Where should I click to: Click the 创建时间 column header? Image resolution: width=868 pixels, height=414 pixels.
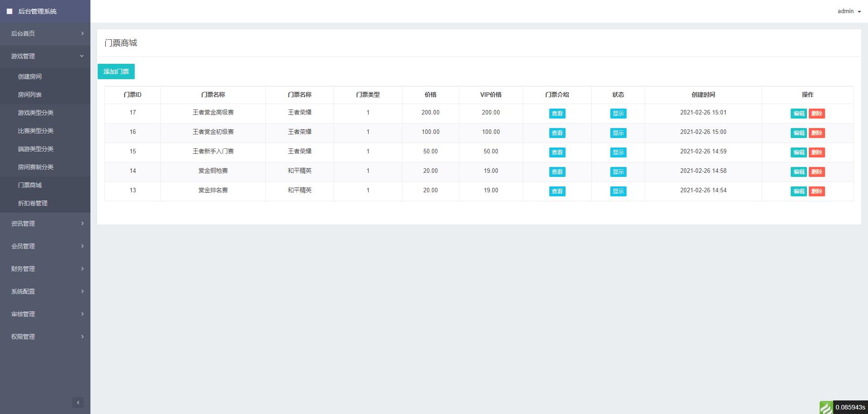tap(703, 95)
